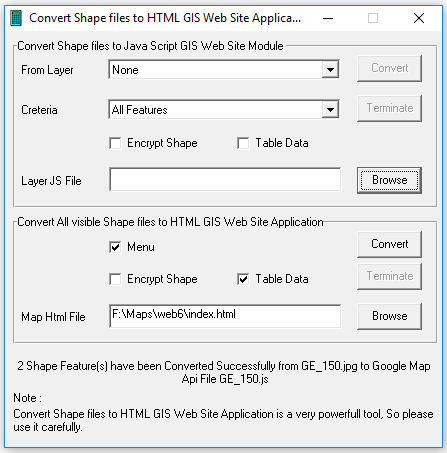Close the Convert Shape files window
447x453 pixels.
click(419, 18)
